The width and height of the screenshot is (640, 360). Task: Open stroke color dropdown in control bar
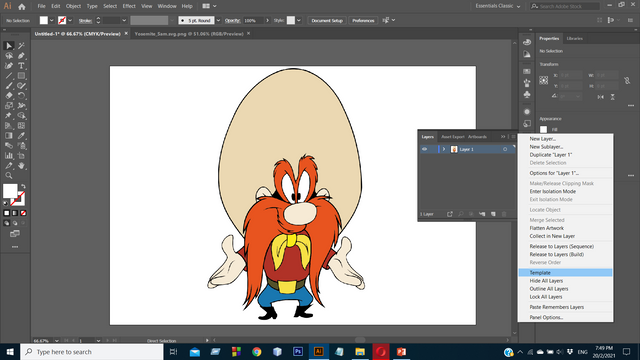click(x=70, y=20)
